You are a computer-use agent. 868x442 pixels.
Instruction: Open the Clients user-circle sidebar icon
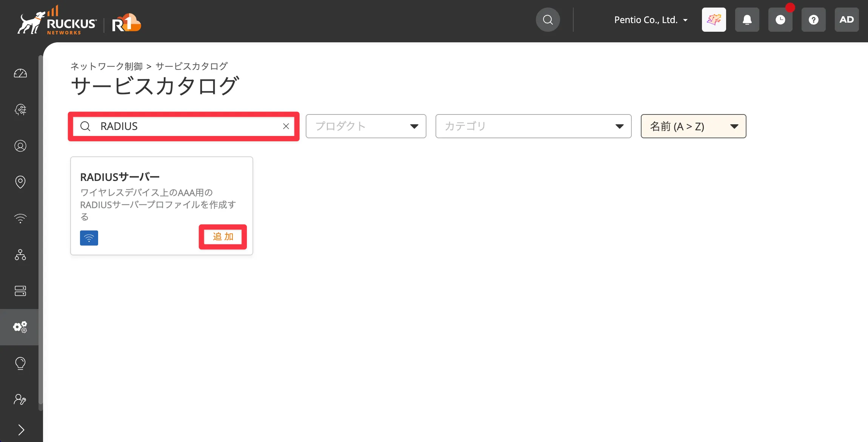click(20, 146)
